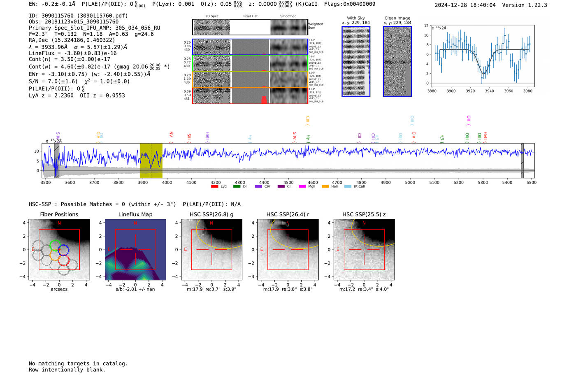Click the red blob in the Pixel Flat column
The image size is (576, 392).
click(x=264, y=100)
